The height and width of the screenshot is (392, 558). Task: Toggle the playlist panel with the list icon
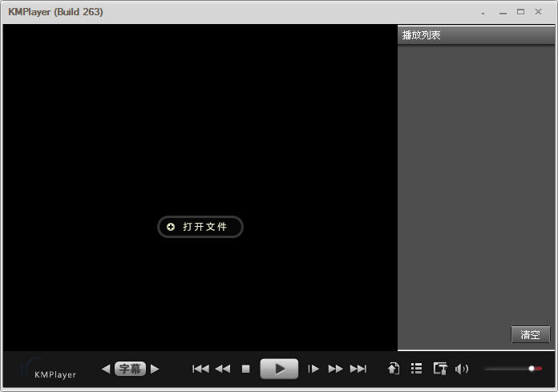click(416, 369)
